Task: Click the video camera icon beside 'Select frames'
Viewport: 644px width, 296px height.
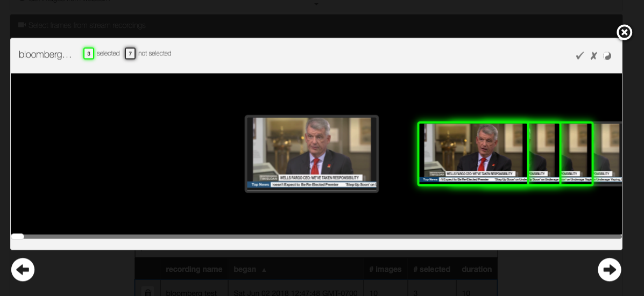Action: (x=22, y=25)
